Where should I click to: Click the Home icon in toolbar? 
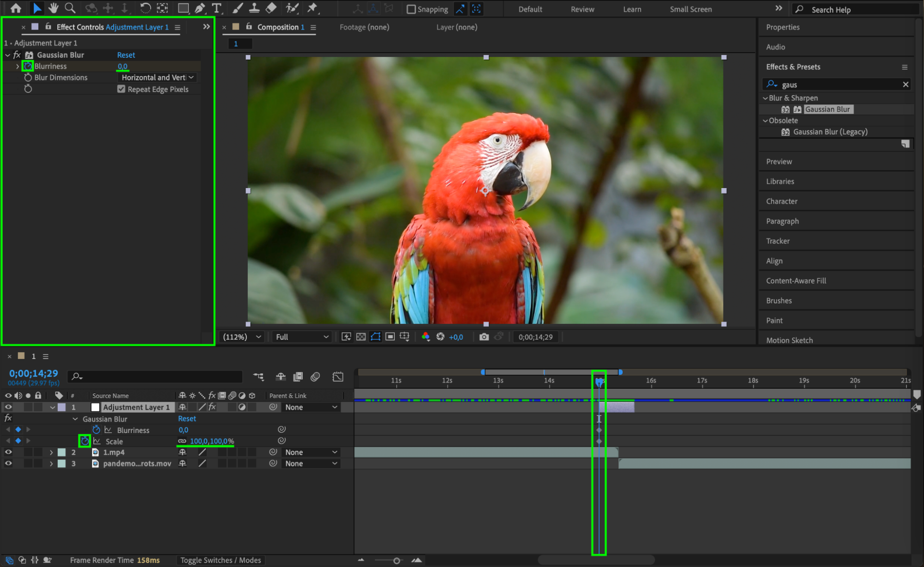click(16, 8)
